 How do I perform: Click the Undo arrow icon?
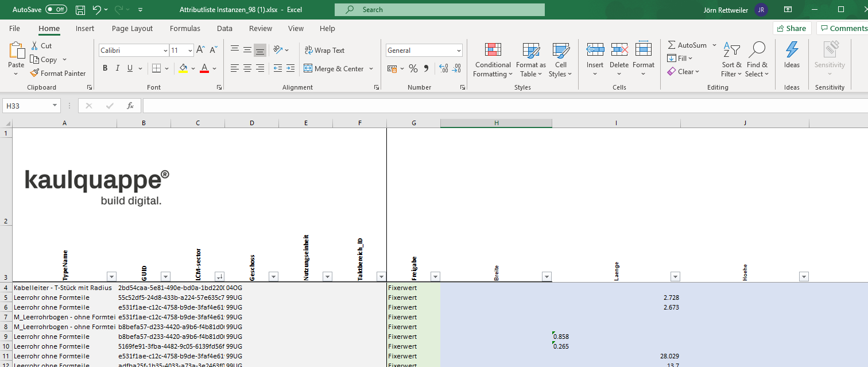coord(96,10)
